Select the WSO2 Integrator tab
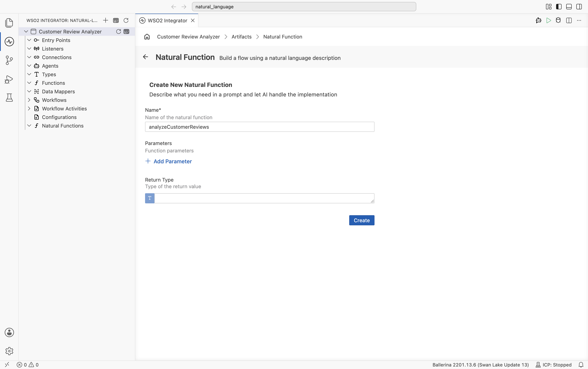Image resolution: width=588 pixels, height=369 pixels. pyautogui.click(x=167, y=20)
